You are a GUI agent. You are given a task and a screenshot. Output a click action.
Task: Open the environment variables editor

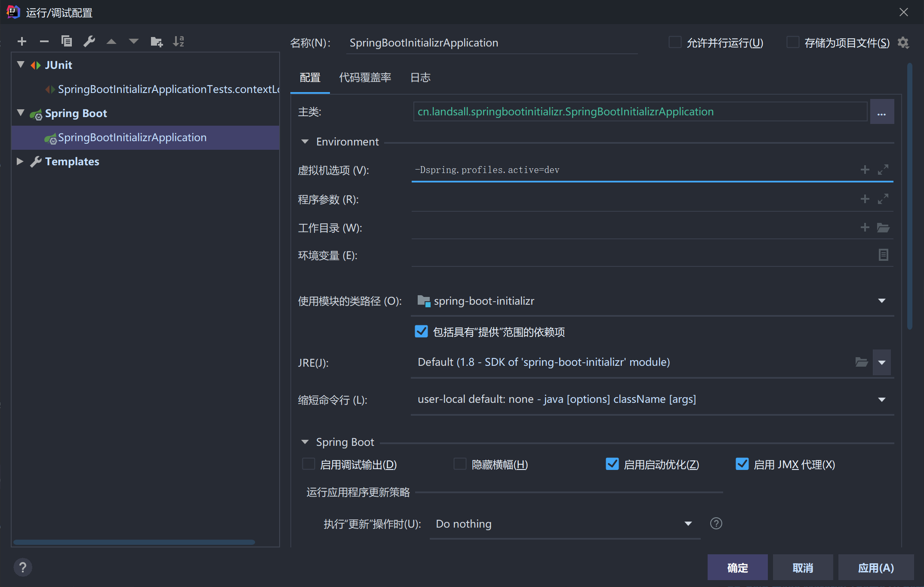tap(883, 255)
